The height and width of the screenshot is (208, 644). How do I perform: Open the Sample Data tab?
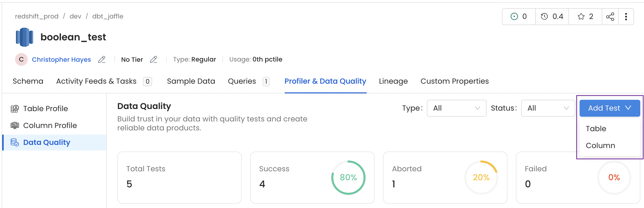191,81
